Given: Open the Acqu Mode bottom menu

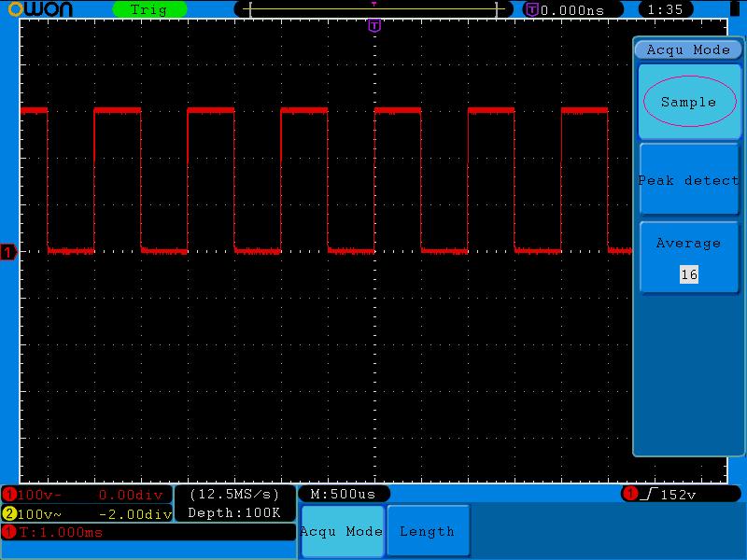Looking at the screenshot, I should [x=342, y=531].
